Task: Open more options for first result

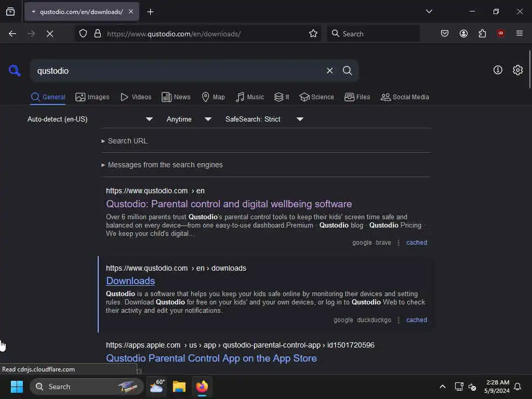Action: point(398,243)
